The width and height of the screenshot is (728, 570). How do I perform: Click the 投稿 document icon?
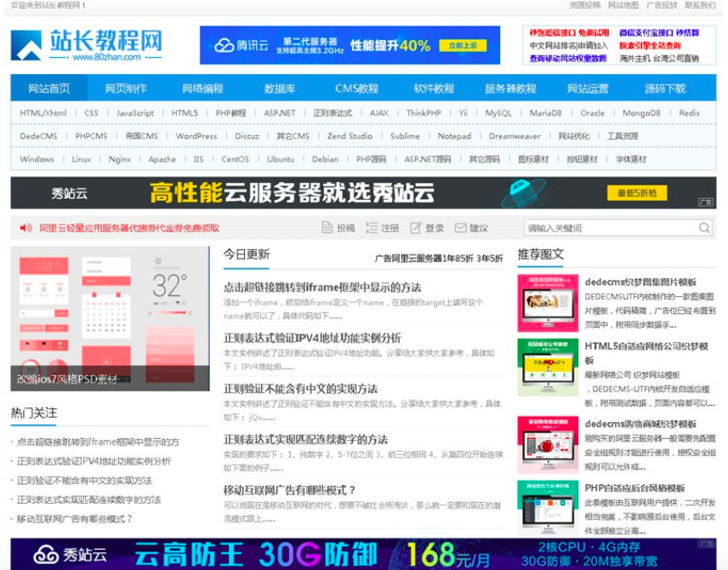pyautogui.click(x=327, y=228)
